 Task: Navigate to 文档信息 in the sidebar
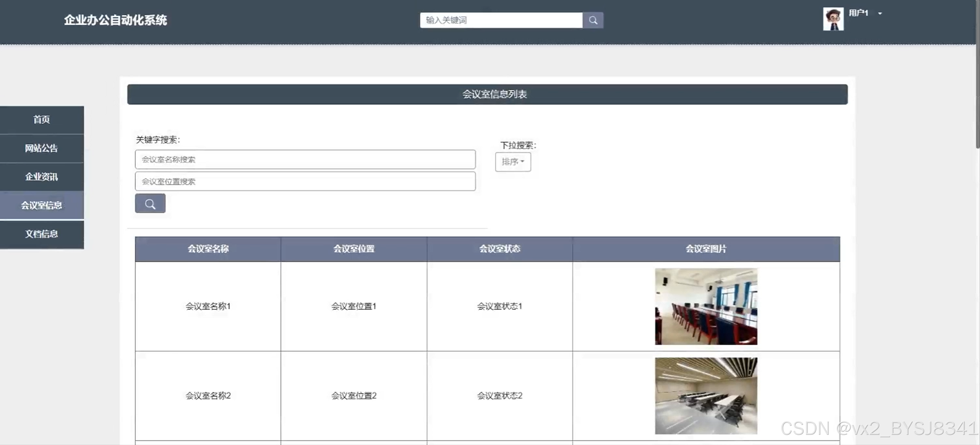point(42,234)
